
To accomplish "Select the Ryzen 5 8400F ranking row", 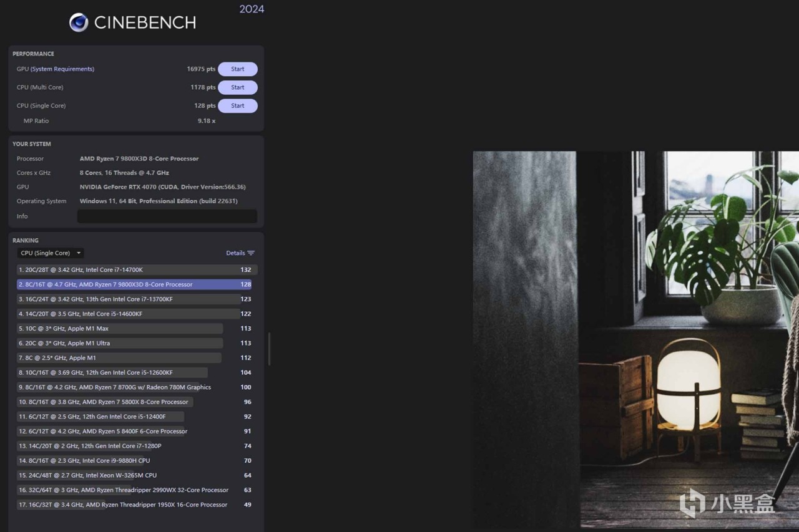I will click(x=137, y=431).
